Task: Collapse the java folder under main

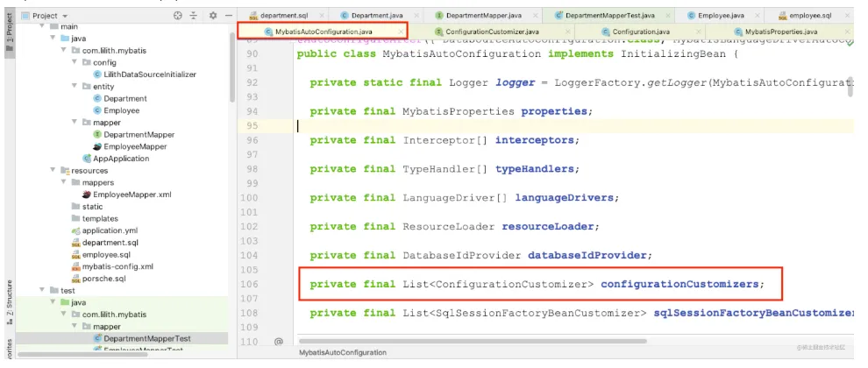Action: point(53,39)
